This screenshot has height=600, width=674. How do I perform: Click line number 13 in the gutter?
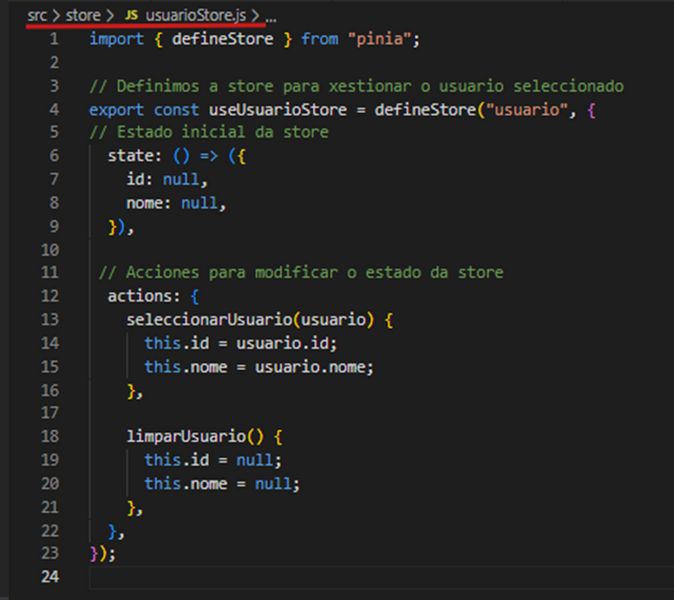pos(50,320)
